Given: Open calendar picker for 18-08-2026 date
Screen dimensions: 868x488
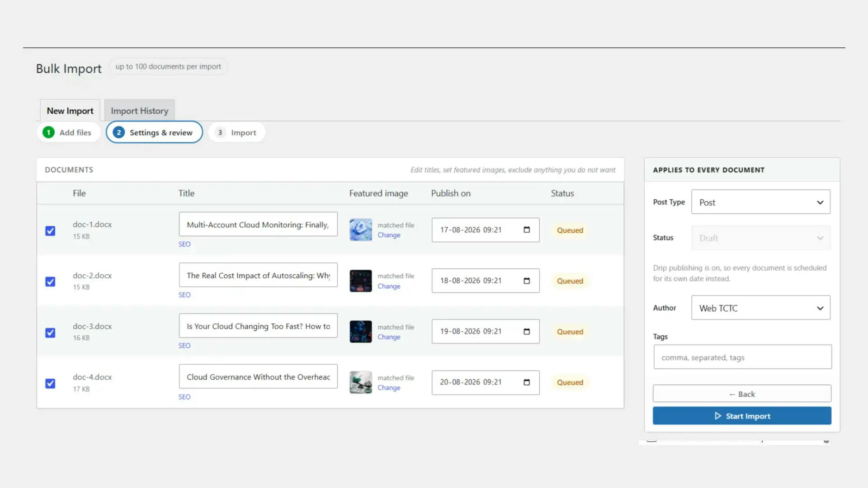Looking at the screenshot, I should point(527,281).
